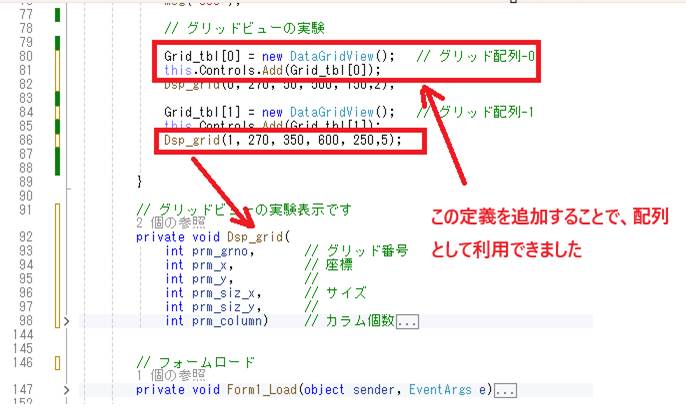The image size is (686, 420).
Task: Click the yellow change marker beside line 91
Action: tap(58, 211)
